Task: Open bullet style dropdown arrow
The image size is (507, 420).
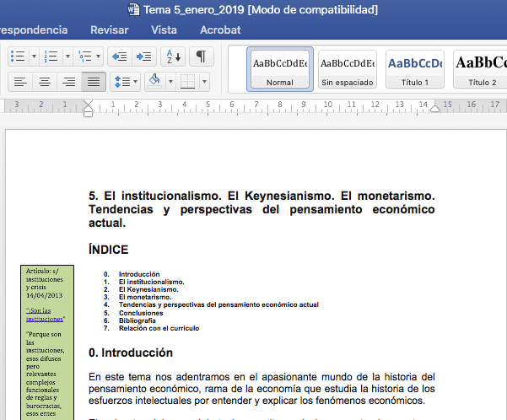Action: pyautogui.click(x=34, y=57)
